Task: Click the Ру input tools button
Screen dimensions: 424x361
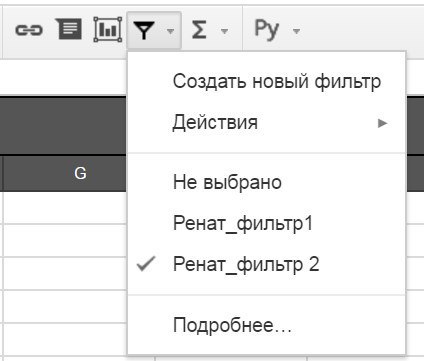Action: pyautogui.click(x=266, y=30)
